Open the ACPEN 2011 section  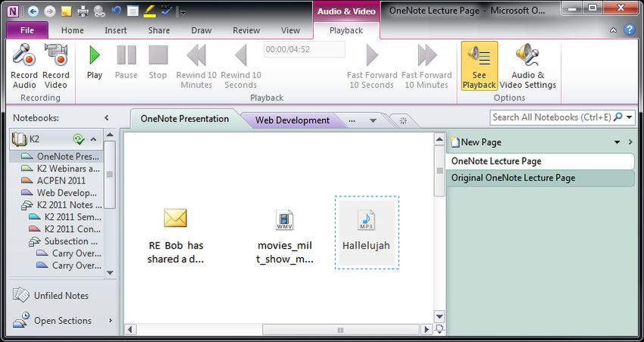tap(53, 180)
